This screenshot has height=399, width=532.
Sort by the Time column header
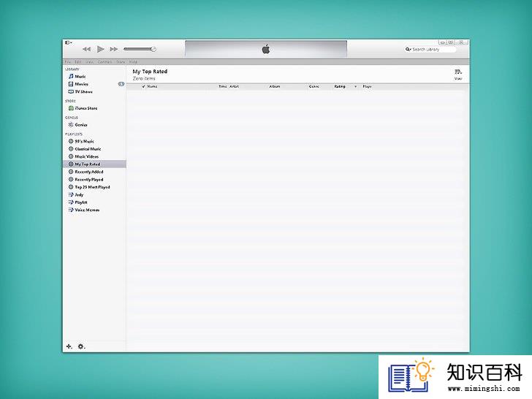pyautogui.click(x=223, y=86)
